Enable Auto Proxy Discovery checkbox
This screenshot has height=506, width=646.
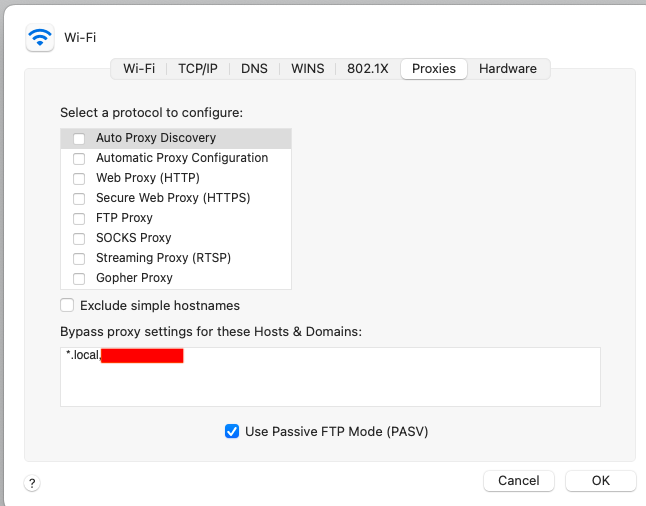(x=79, y=139)
